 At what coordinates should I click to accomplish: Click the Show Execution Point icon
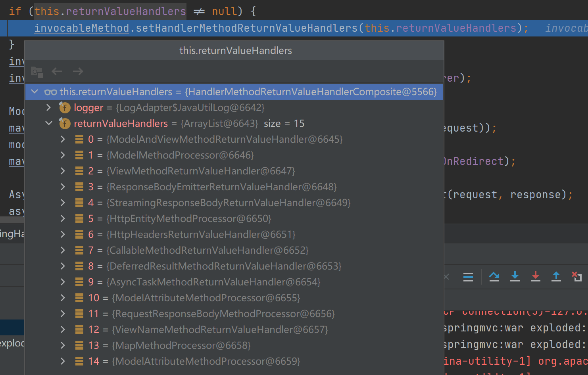click(x=468, y=277)
